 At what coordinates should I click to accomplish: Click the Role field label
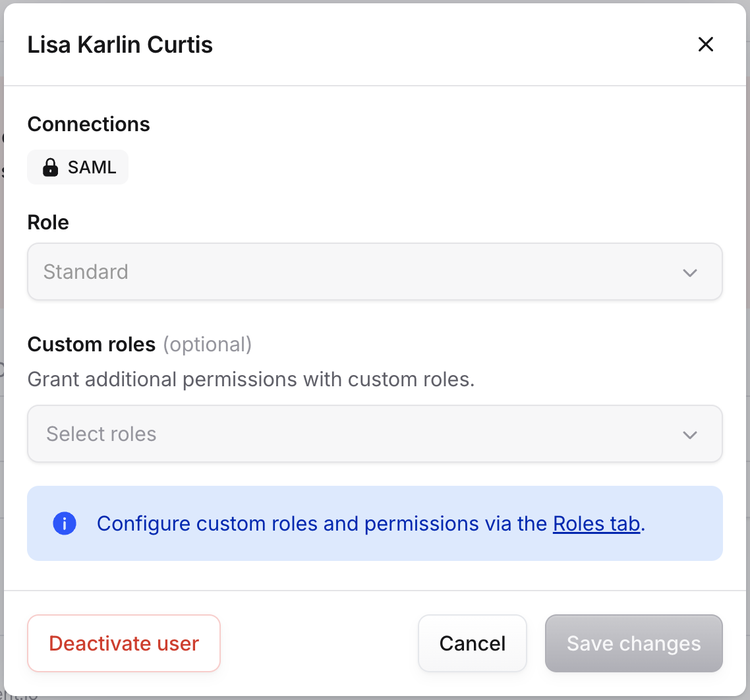point(48,222)
